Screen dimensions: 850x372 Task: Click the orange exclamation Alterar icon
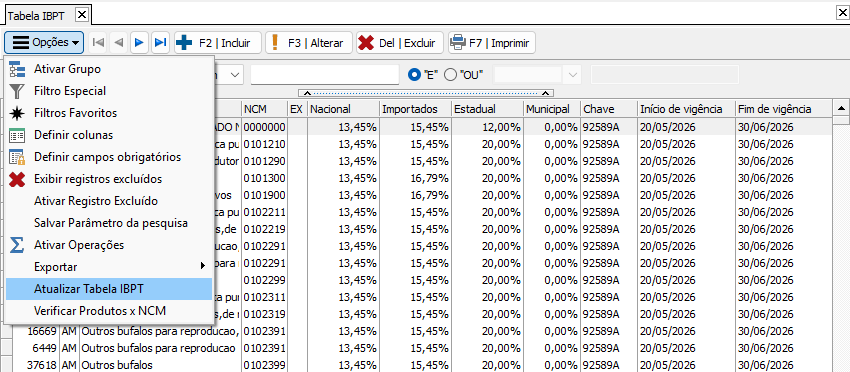(275, 42)
